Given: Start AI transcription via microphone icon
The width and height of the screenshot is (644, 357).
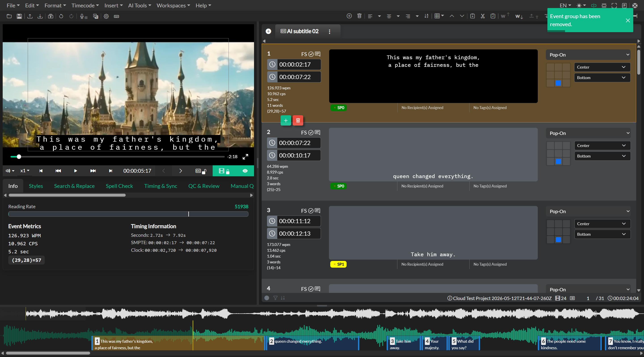Looking at the screenshot, I should 83,16.
